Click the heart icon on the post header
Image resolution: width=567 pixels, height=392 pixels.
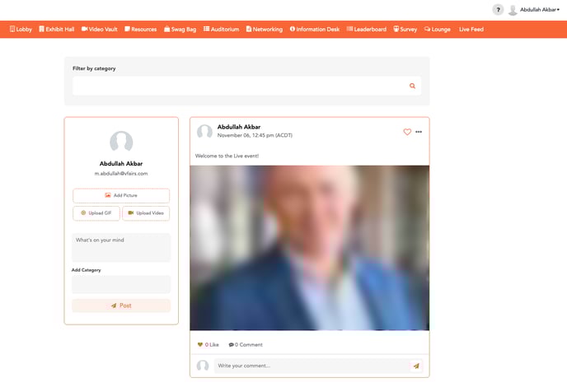tap(407, 132)
